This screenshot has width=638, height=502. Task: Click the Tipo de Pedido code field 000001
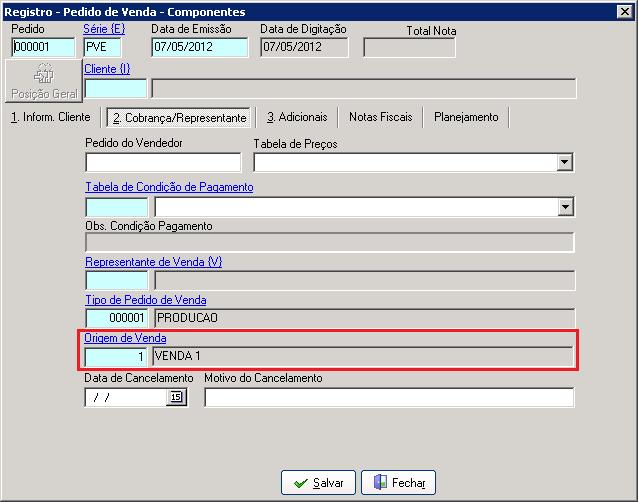(117, 318)
